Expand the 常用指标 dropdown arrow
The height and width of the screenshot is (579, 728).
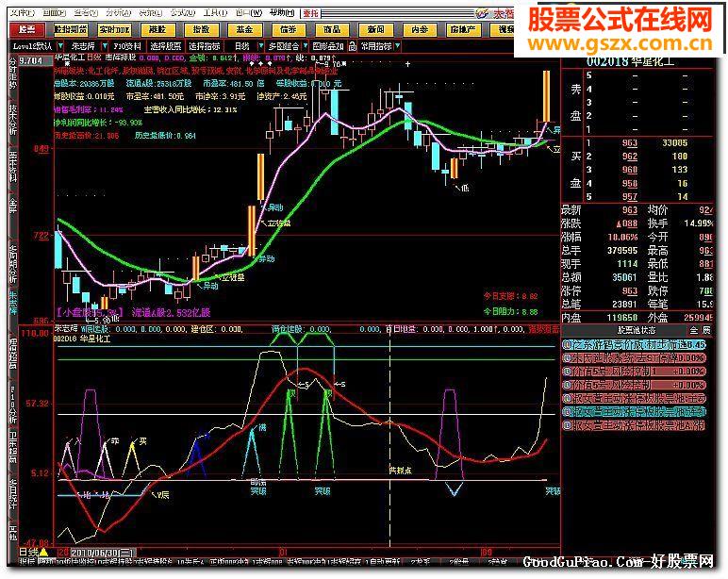click(397, 46)
